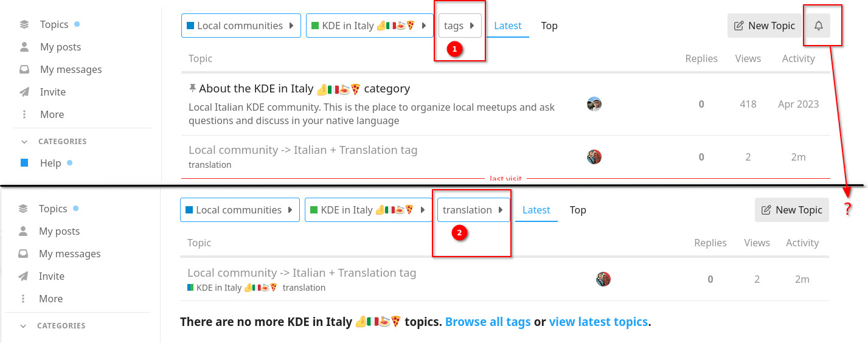This screenshot has width=868, height=343.
Task: Open KDE in Italy dropdown beside translation filter
Action: click(x=368, y=210)
